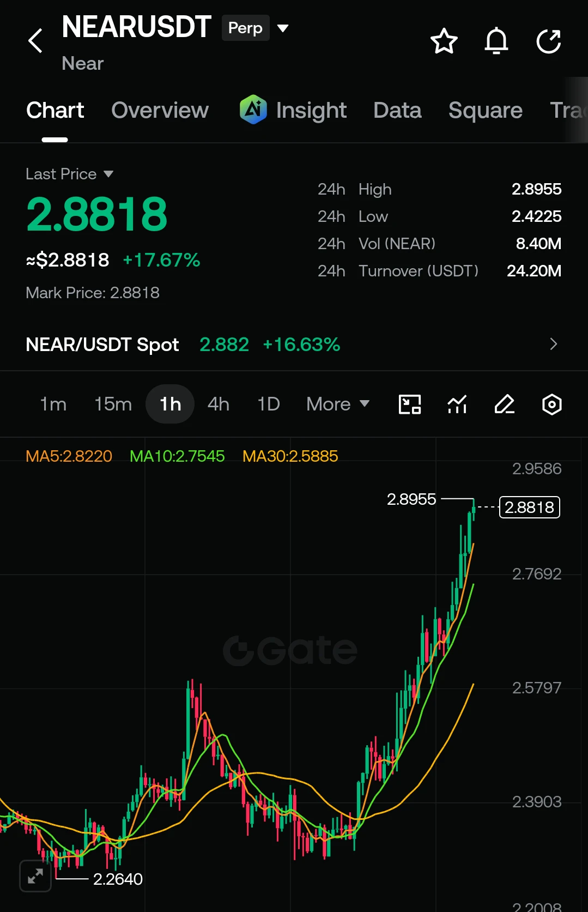The height and width of the screenshot is (912, 588).
Task: Open the Perp contract type dropdown
Action: [283, 28]
